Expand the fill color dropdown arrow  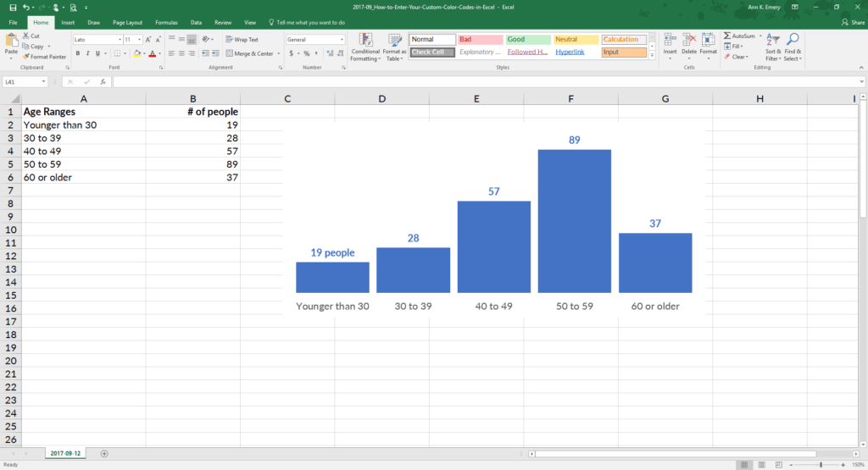(144, 53)
